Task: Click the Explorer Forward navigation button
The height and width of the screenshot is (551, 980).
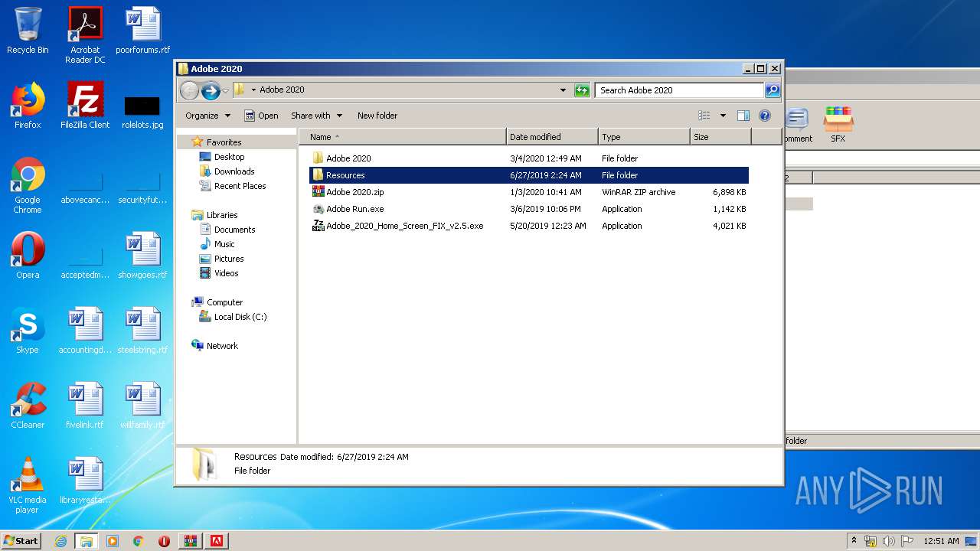Action: click(211, 90)
